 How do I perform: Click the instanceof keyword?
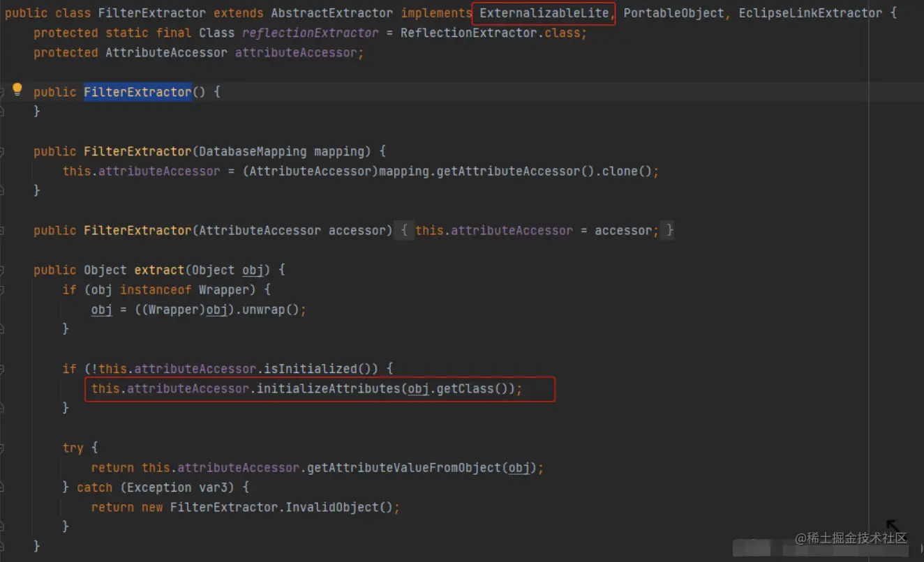pyautogui.click(x=156, y=289)
